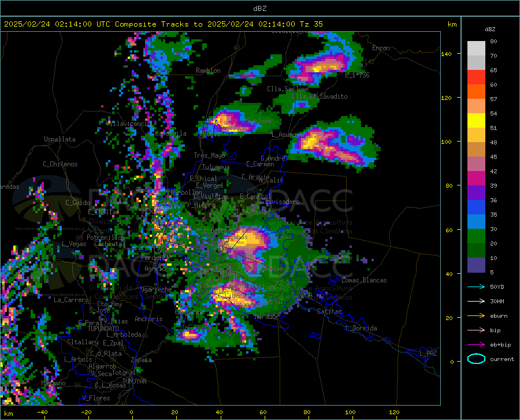Click the bip pink arrow icon
This screenshot has height=420, width=520.
(x=476, y=330)
